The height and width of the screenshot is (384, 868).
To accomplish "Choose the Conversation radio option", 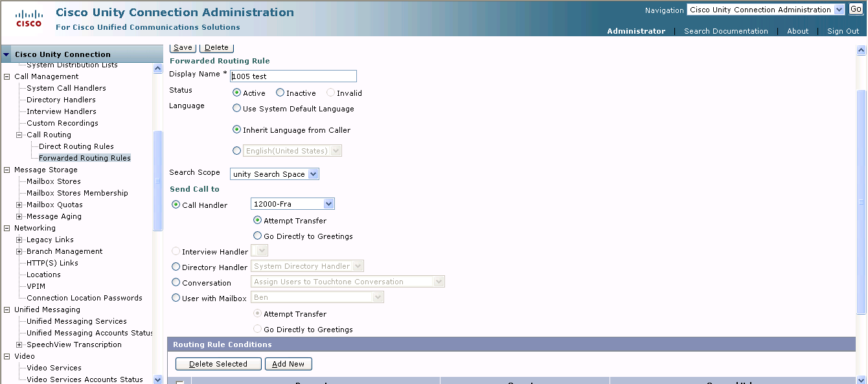I will coord(176,282).
